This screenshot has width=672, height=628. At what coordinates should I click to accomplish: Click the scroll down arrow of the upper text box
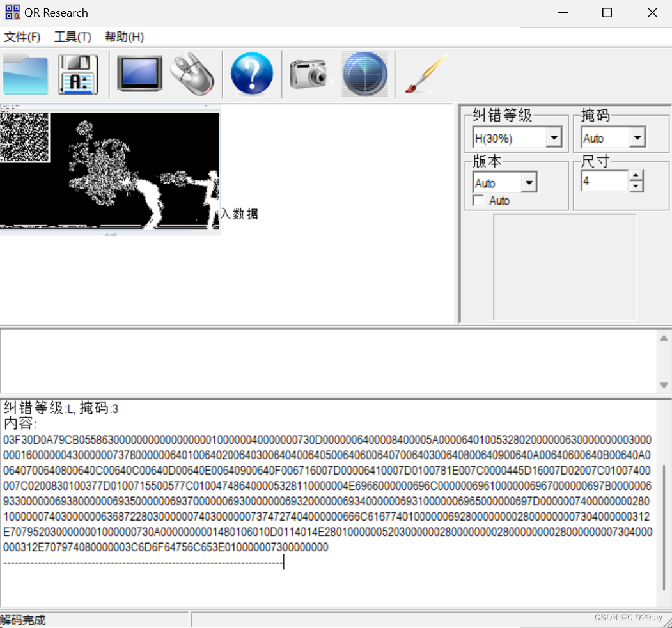point(664,385)
